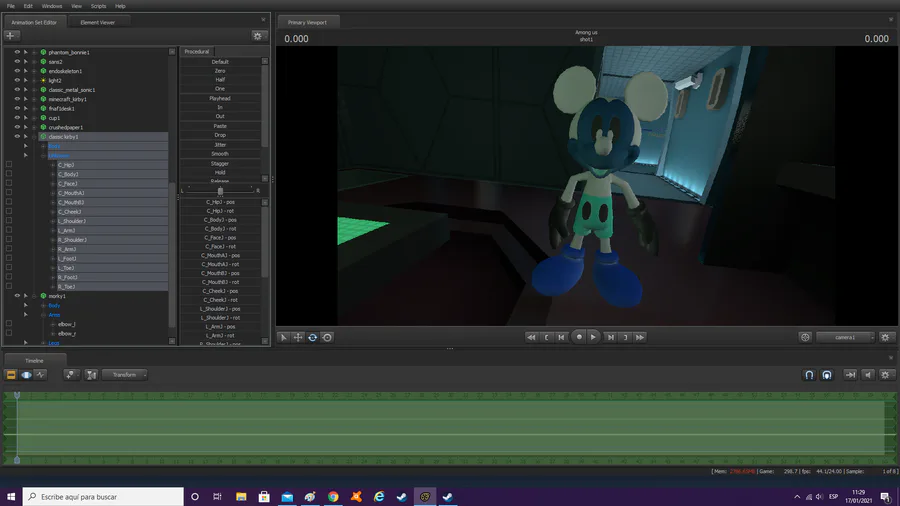Toggle the record button

[579, 337]
